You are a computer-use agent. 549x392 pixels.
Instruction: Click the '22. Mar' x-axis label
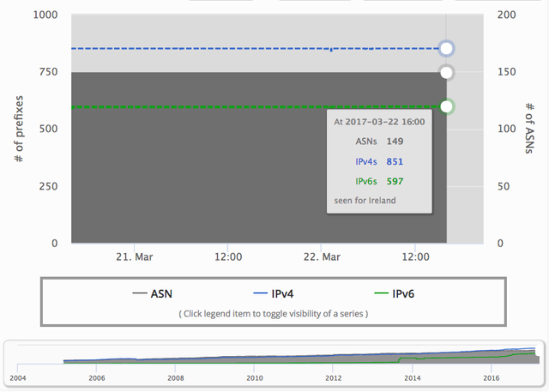322,256
